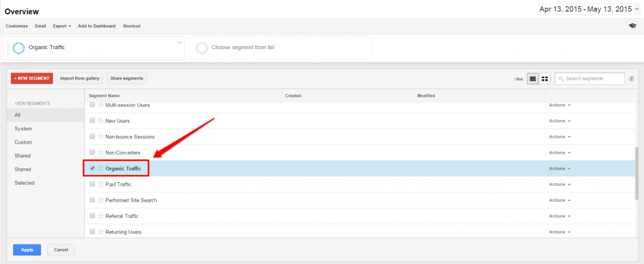Click the + New Segment button
This screenshot has width=644, height=264.
(32, 78)
